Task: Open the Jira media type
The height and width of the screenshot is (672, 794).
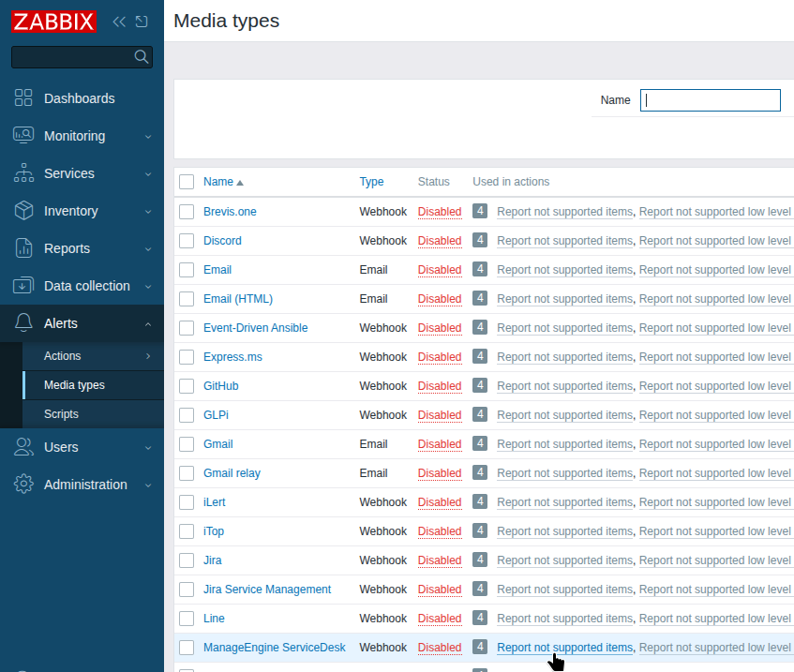Action: pos(213,560)
